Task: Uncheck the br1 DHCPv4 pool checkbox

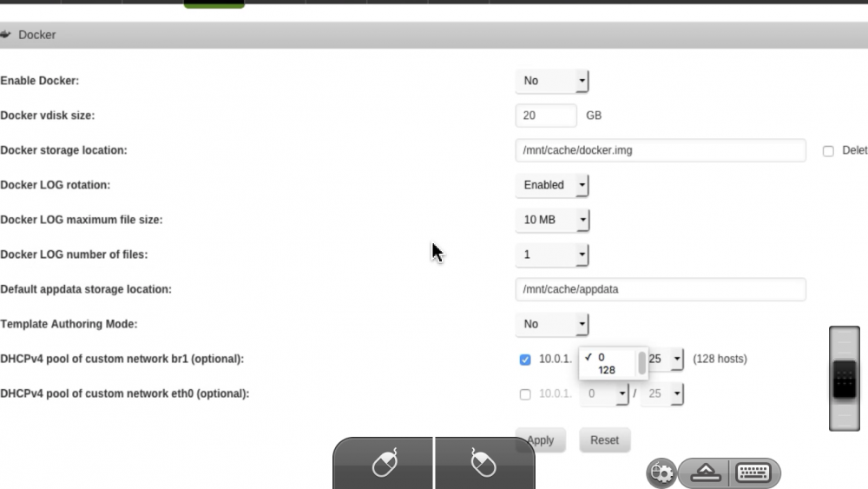Action: click(525, 360)
